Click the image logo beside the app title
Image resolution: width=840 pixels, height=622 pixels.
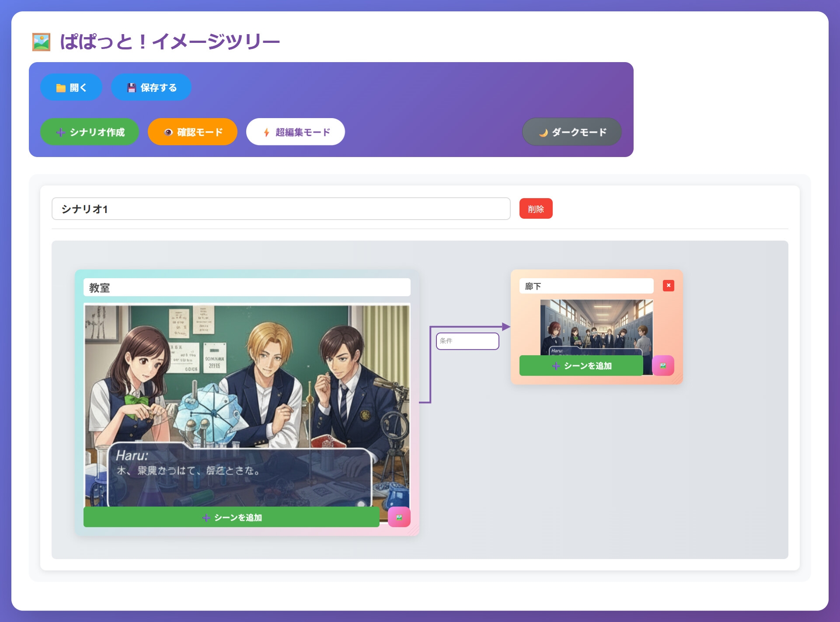tap(41, 42)
